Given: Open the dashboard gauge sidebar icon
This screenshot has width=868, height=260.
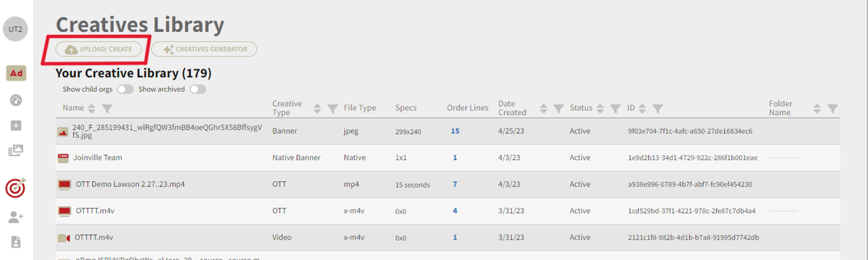Looking at the screenshot, I should pyautogui.click(x=16, y=100).
